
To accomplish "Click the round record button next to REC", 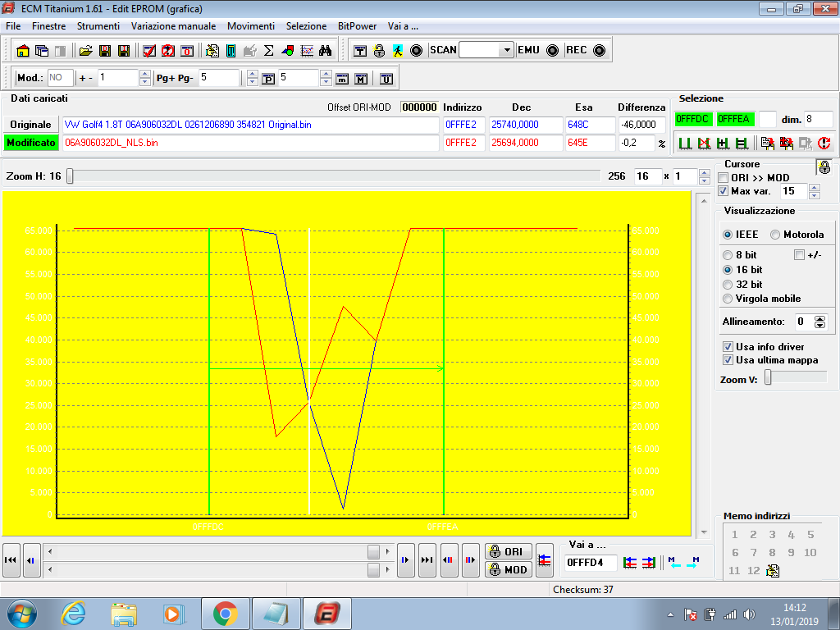I will (600, 51).
